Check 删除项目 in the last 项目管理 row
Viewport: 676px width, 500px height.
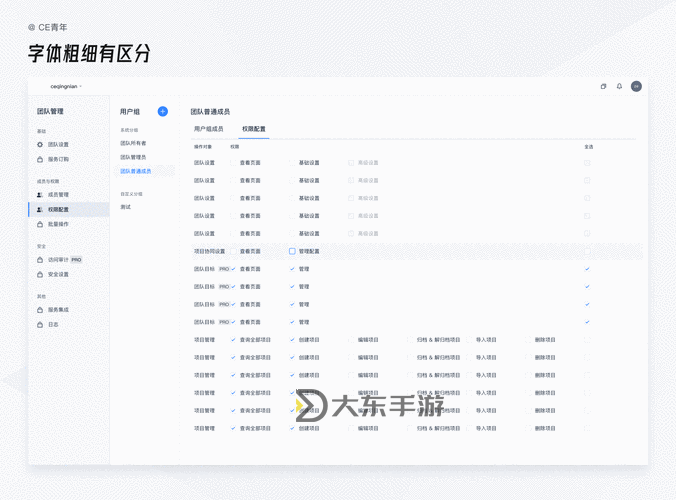click(528, 428)
